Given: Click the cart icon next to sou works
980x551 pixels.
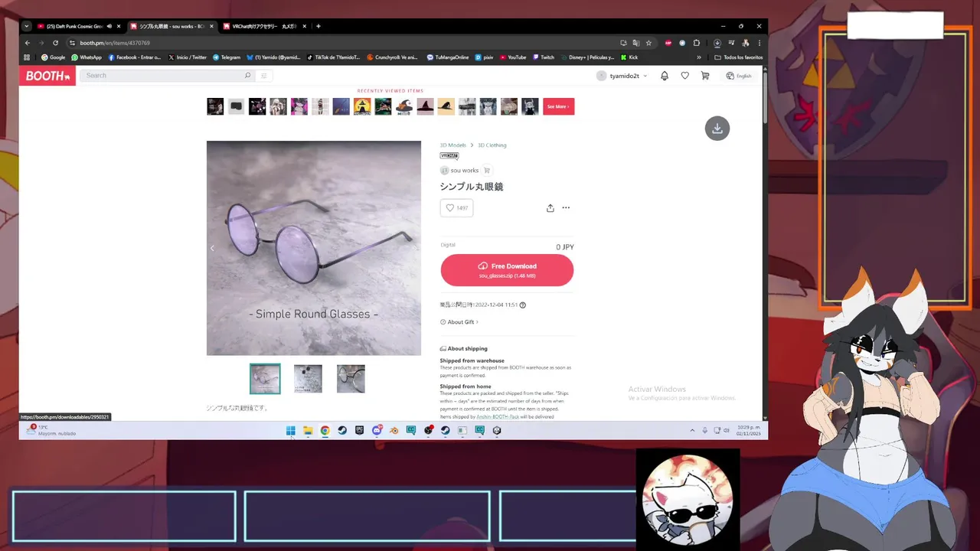Looking at the screenshot, I should click(x=487, y=171).
